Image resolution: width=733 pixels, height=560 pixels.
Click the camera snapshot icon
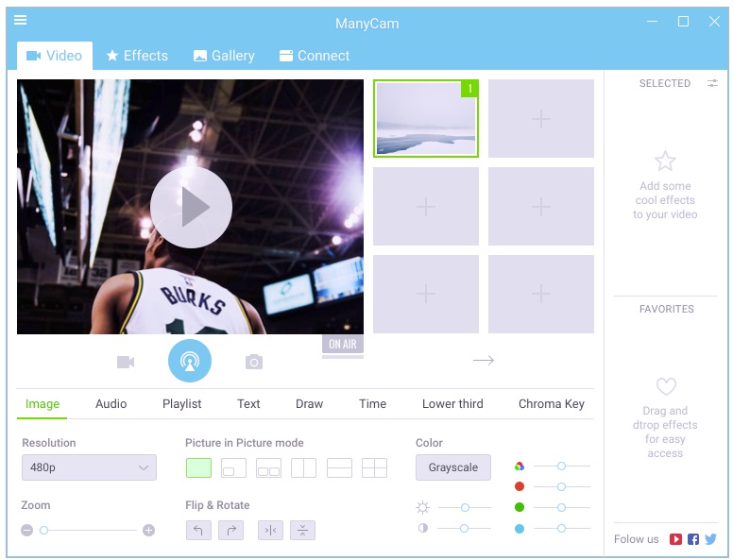point(253,362)
